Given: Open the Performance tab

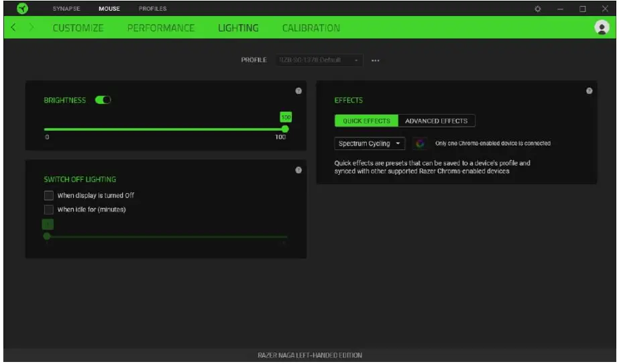Looking at the screenshot, I should 161,28.
